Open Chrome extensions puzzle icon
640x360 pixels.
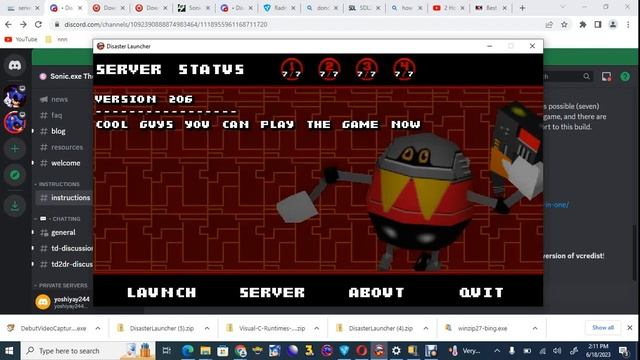pos(583,24)
